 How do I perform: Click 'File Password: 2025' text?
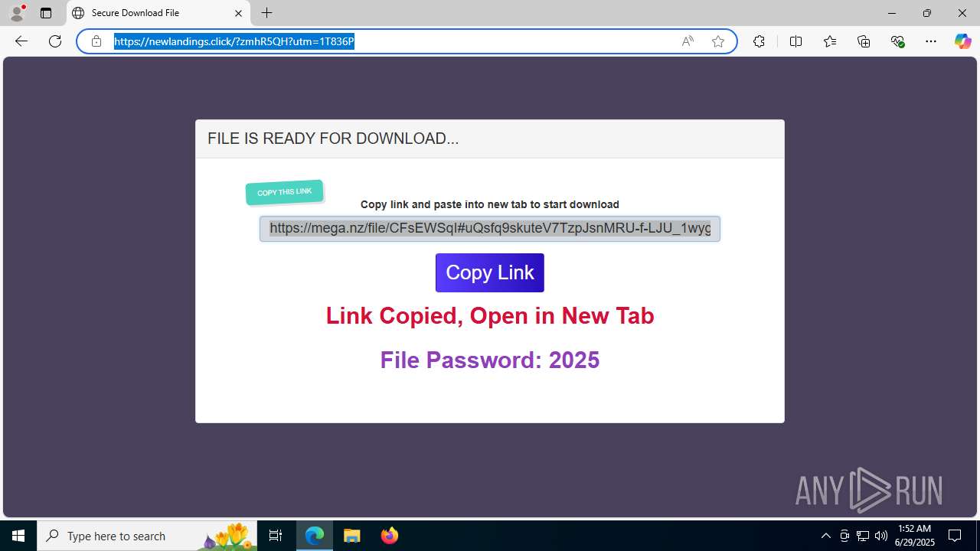pos(490,360)
